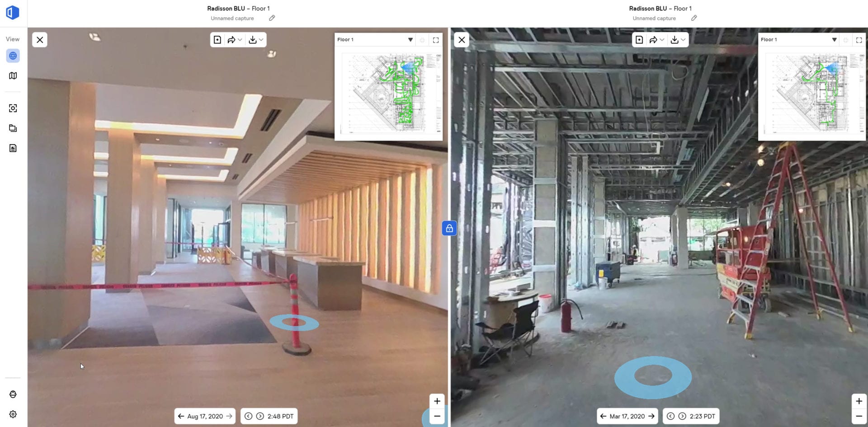Click the settings gear icon
868x427 pixels.
point(13,414)
